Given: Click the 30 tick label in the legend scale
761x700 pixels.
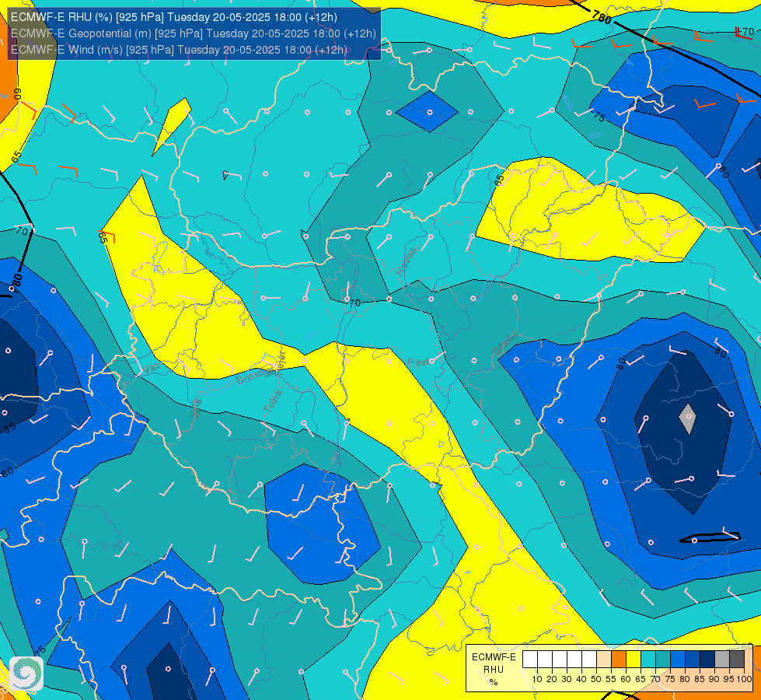Looking at the screenshot, I should pyautogui.click(x=567, y=679).
